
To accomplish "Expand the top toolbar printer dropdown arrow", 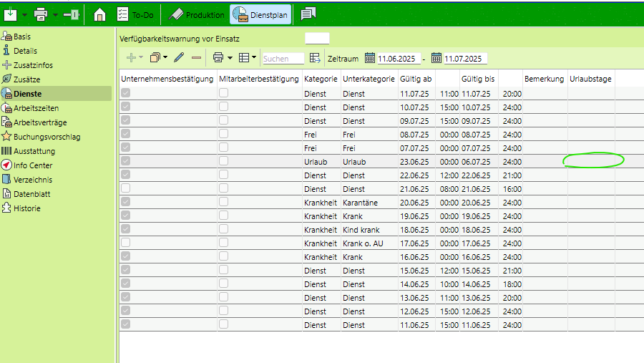I will pyautogui.click(x=56, y=14).
